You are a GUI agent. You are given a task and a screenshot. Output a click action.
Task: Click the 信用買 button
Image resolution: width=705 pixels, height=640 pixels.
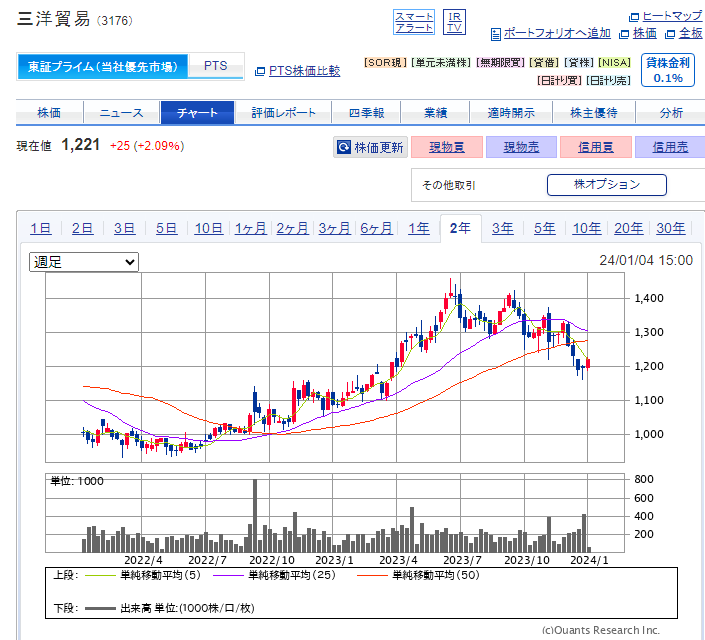[596, 147]
